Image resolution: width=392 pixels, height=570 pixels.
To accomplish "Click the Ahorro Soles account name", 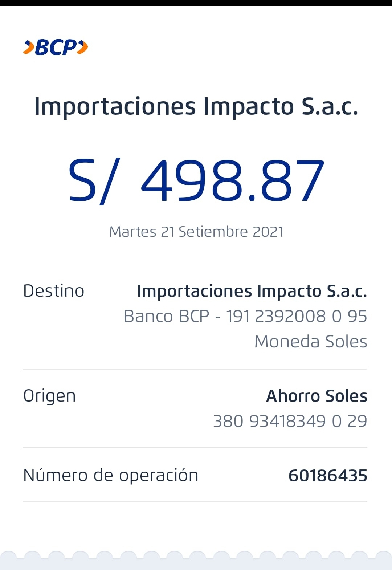I will (x=317, y=396).
